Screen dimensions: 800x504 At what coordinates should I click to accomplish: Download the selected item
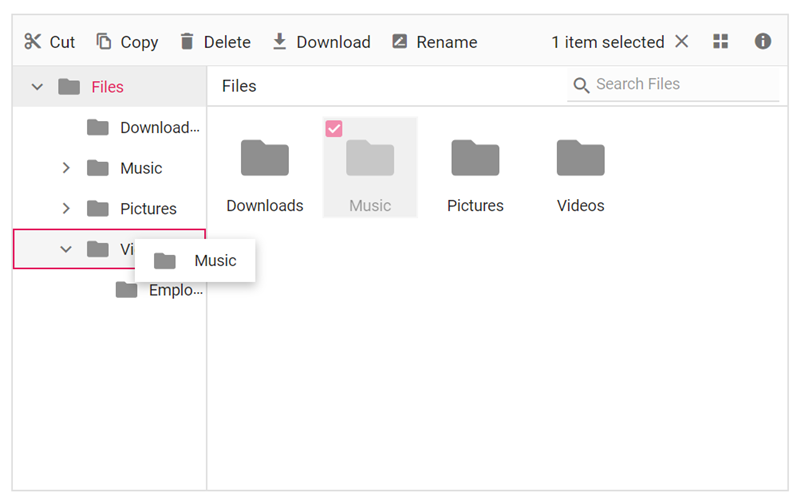(x=321, y=42)
